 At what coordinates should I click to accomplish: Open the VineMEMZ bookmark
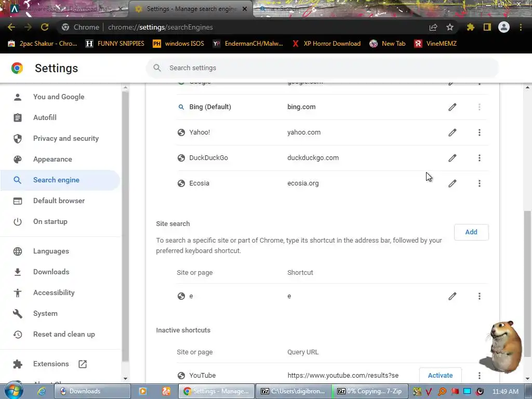pos(436,44)
